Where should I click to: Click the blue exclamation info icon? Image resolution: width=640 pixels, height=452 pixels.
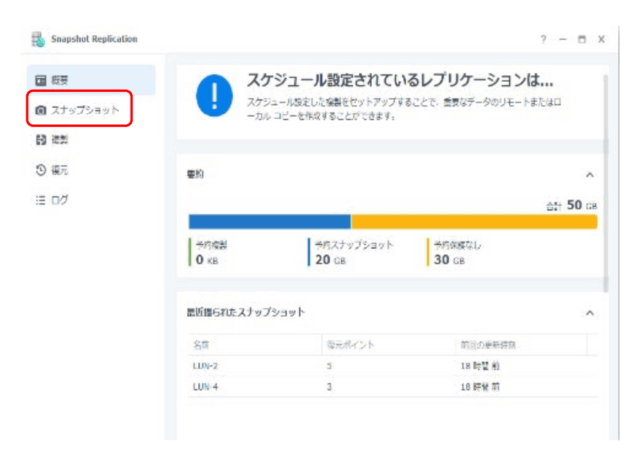pyautogui.click(x=213, y=96)
